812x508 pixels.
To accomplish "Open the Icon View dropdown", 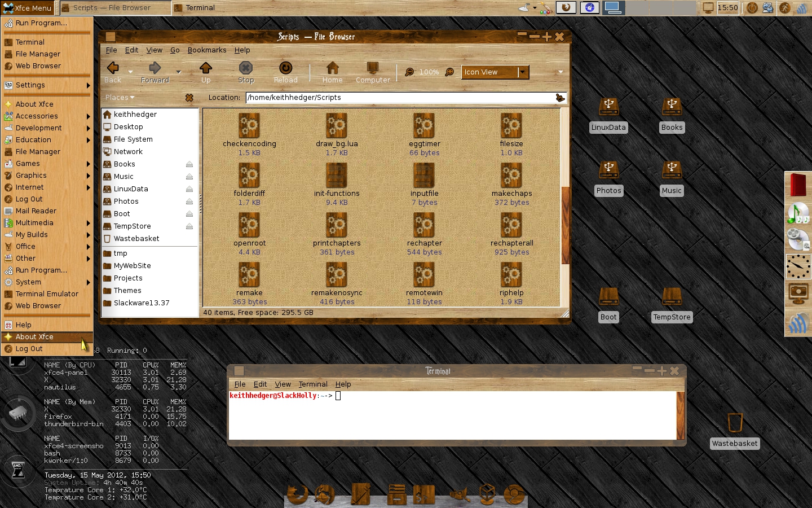I will pos(495,72).
